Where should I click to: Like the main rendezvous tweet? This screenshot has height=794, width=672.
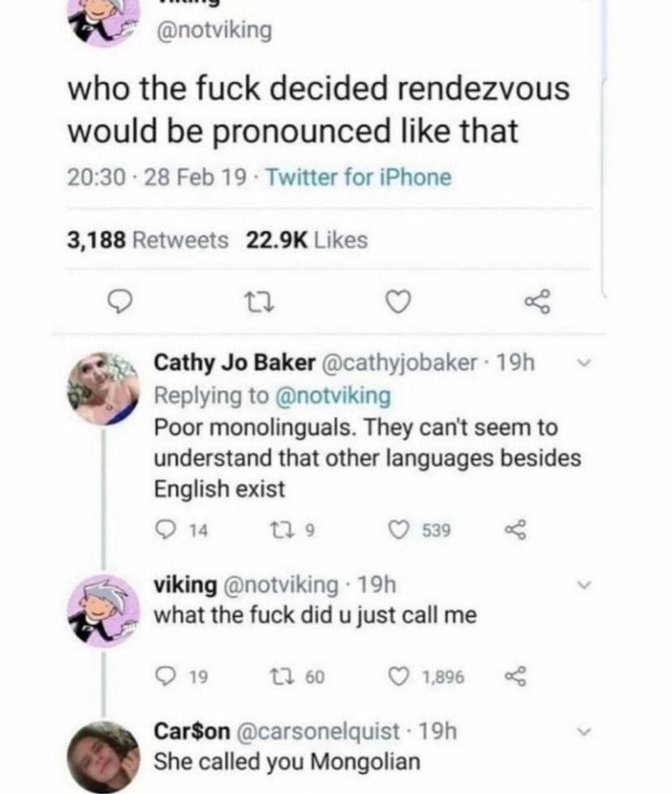[x=398, y=302]
